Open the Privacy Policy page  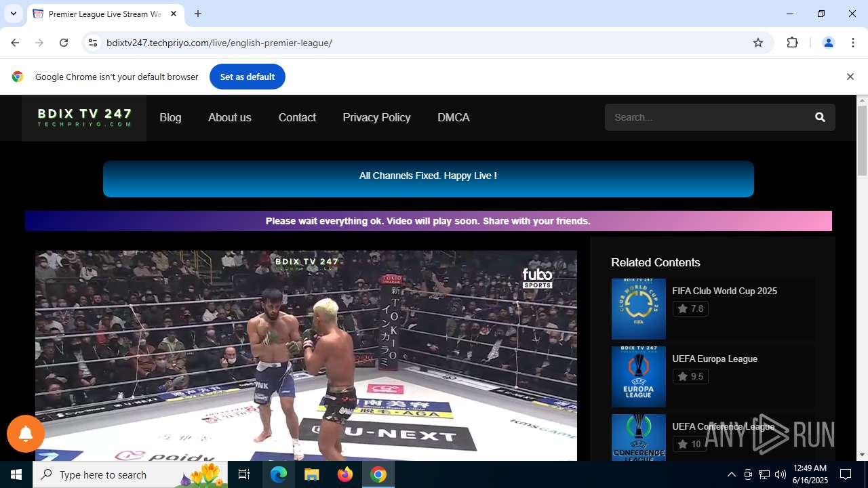[x=376, y=117]
